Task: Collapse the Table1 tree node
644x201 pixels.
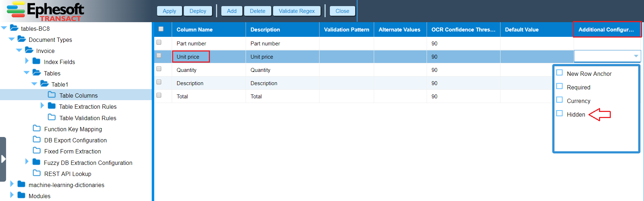Action: coord(35,84)
